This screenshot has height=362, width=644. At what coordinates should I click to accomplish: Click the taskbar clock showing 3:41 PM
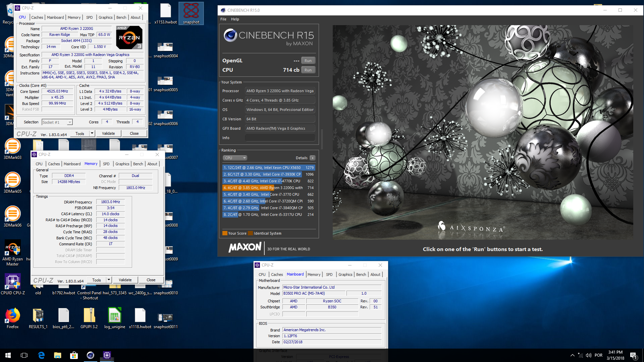[x=615, y=355]
